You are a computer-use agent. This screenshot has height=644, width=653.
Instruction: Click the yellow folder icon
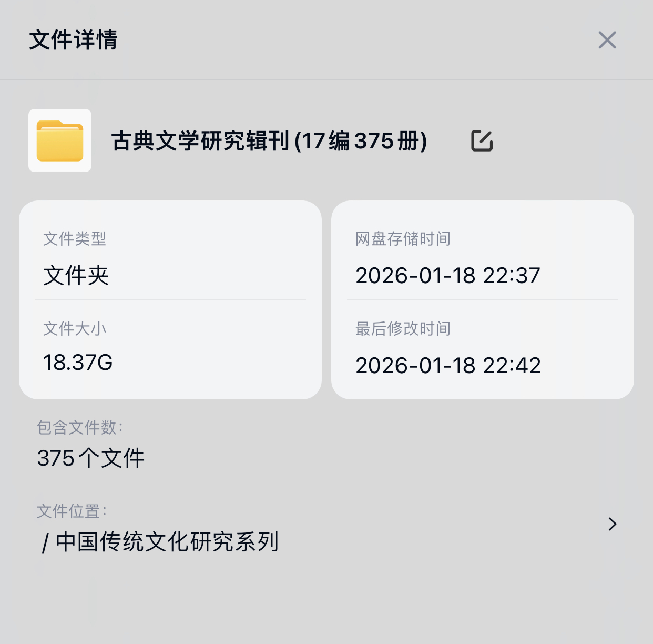[x=60, y=140]
